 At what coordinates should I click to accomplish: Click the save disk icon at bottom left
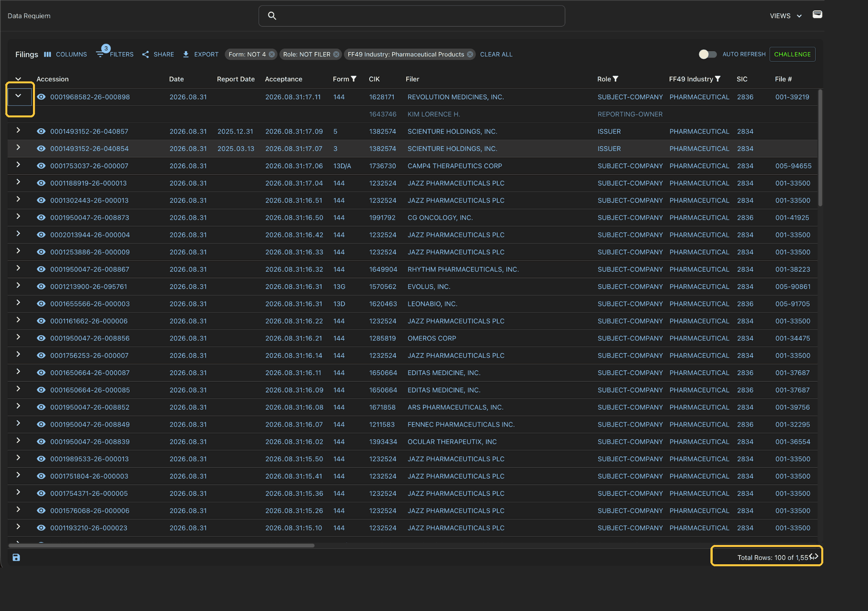point(16,557)
